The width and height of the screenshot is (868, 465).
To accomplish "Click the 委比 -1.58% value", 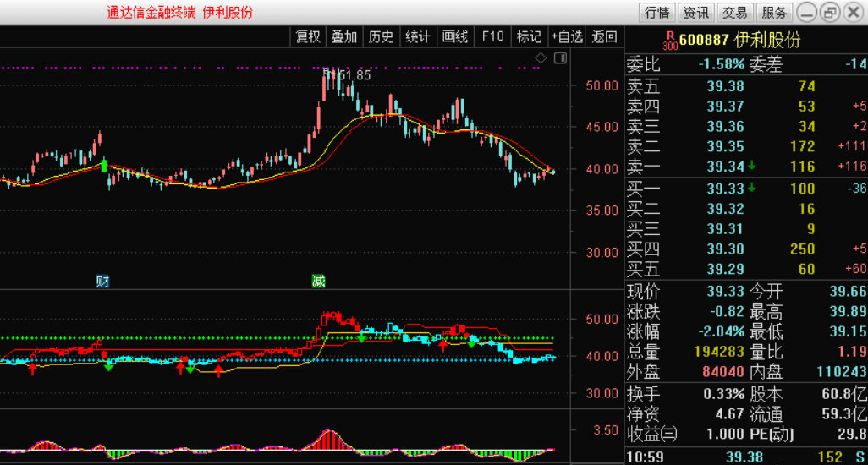I will [722, 64].
